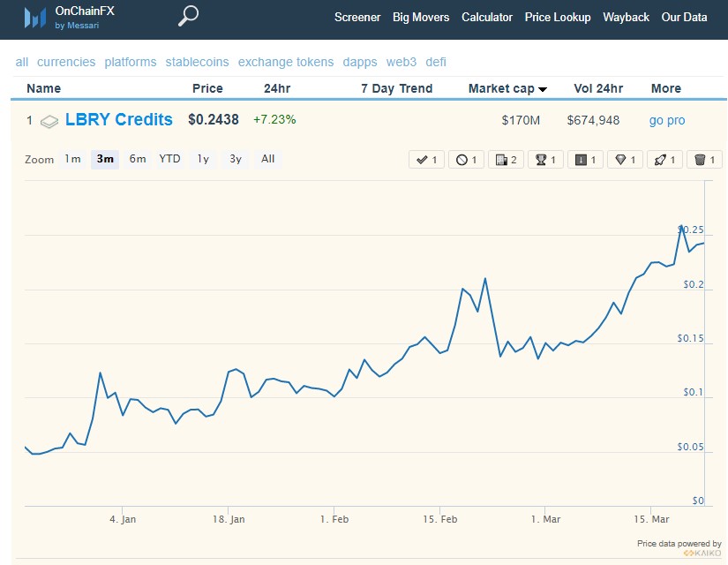The image size is (728, 565).
Task: Click the $674,948 volume value
Action: pos(593,120)
